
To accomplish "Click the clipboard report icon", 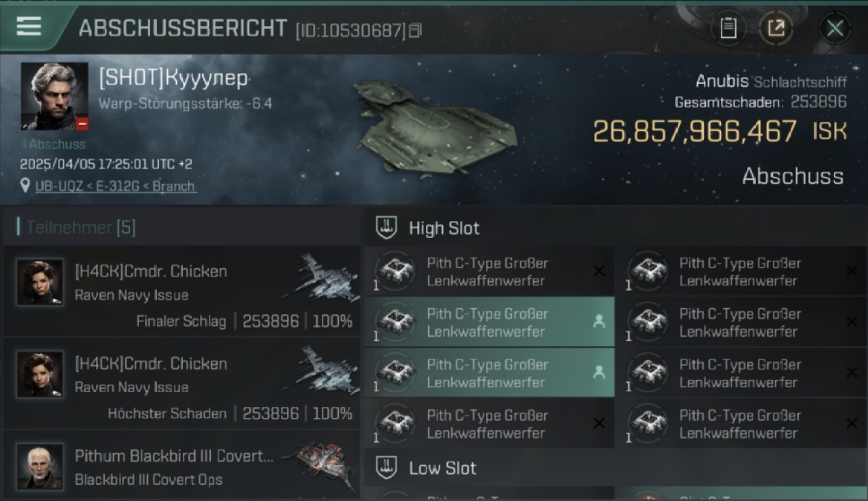I will (728, 29).
